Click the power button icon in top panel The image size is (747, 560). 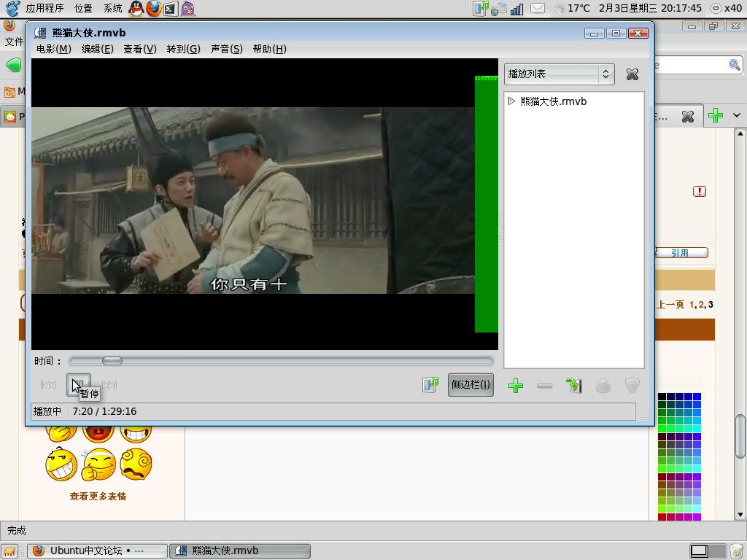[x=716, y=8]
